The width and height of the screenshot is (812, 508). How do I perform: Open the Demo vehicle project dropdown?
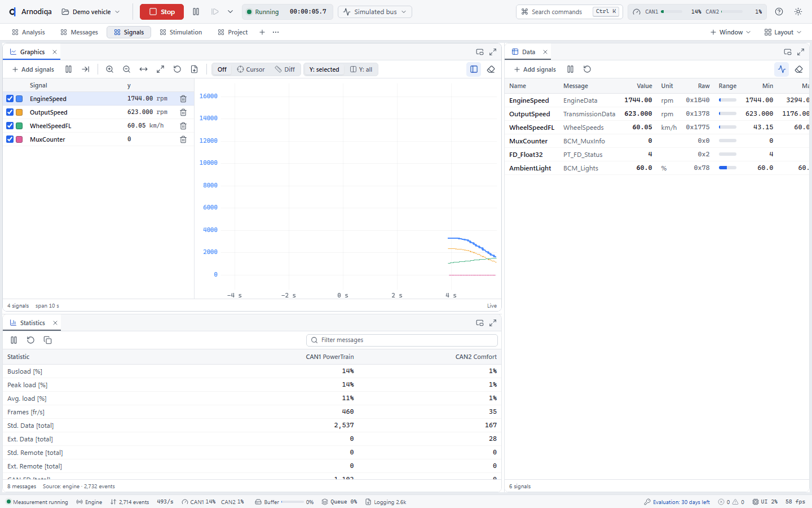click(91, 12)
